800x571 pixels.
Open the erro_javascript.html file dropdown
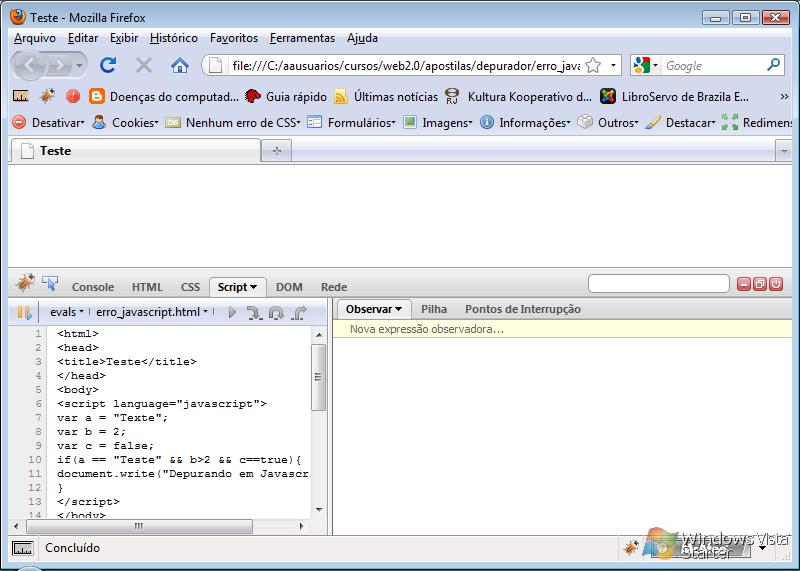click(152, 312)
